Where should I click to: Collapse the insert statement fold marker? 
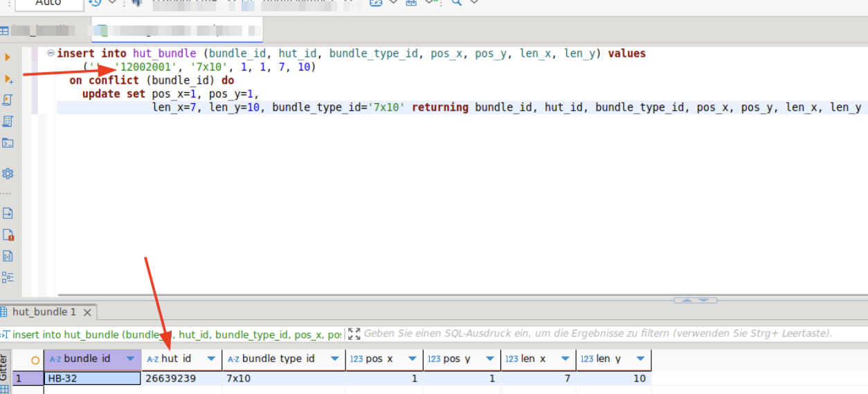click(51, 54)
